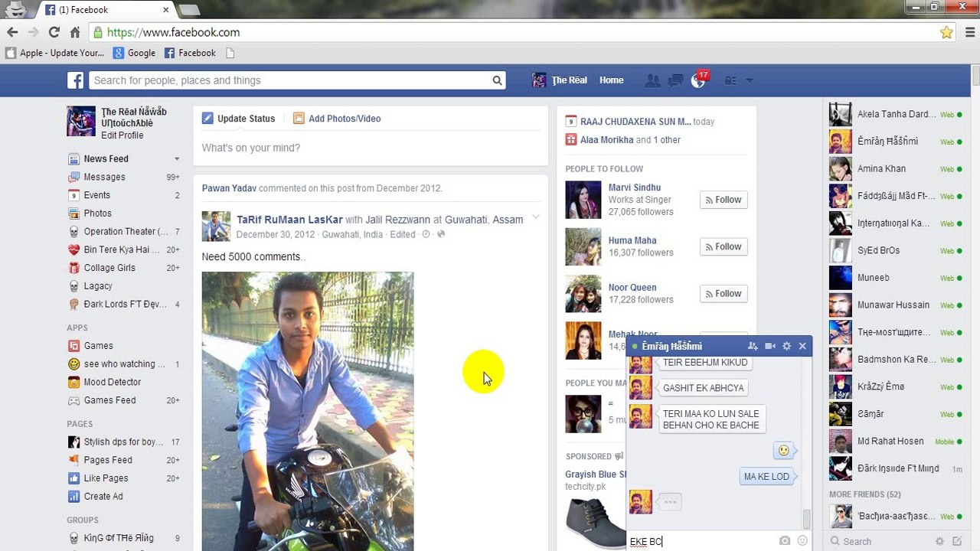
Task: Click the chat conversation scrollbar thumb
Action: coord(806,520)
